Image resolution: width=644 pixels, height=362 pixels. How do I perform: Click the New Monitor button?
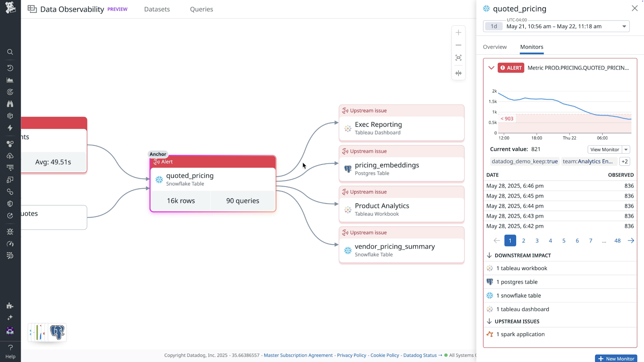click(x=616, y=358)
